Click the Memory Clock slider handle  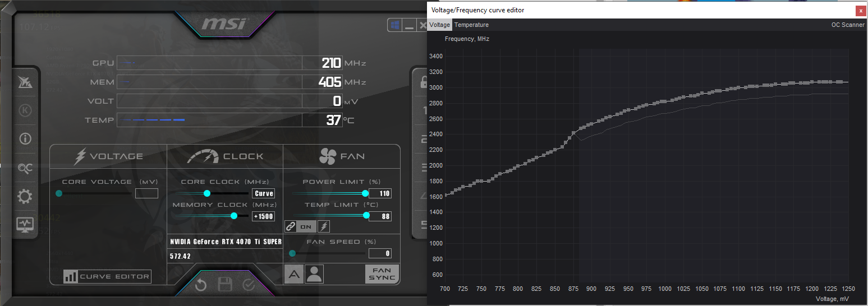point(234,216)
